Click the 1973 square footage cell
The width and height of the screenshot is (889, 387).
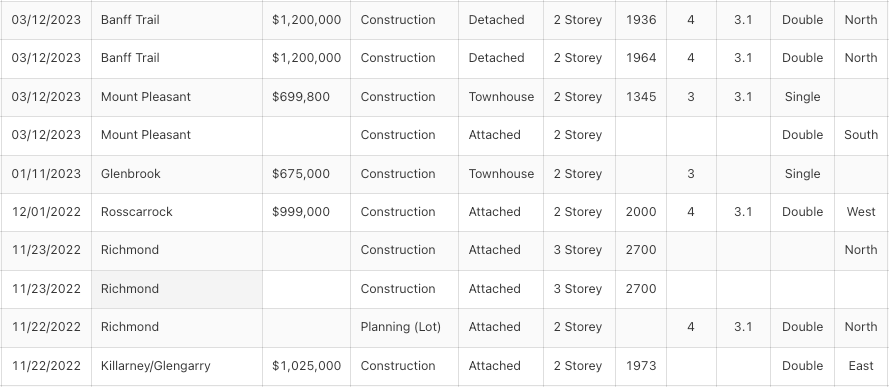click(641, 366)
